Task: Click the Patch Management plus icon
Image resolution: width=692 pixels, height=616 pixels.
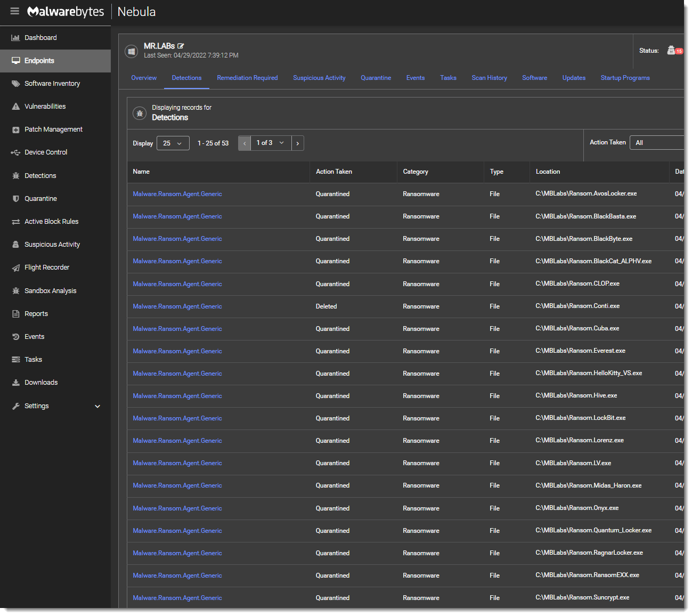Action: 15,129
